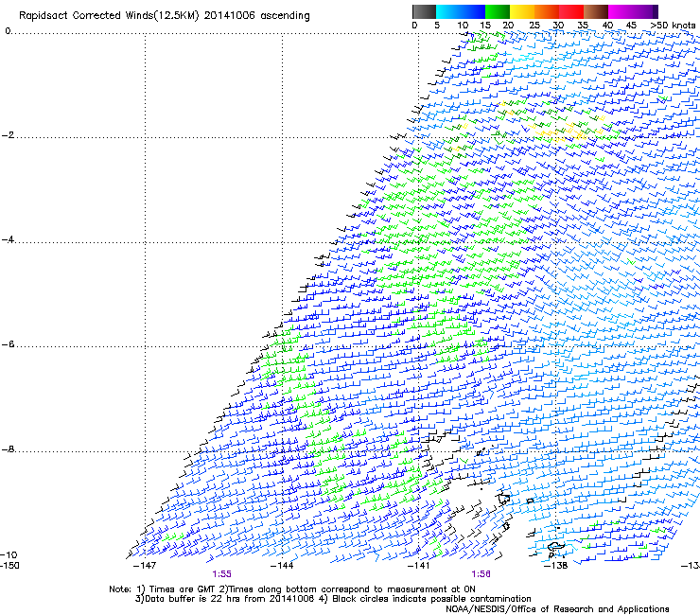Click the latitude axis label '-6'

click(x=8, y=344)
